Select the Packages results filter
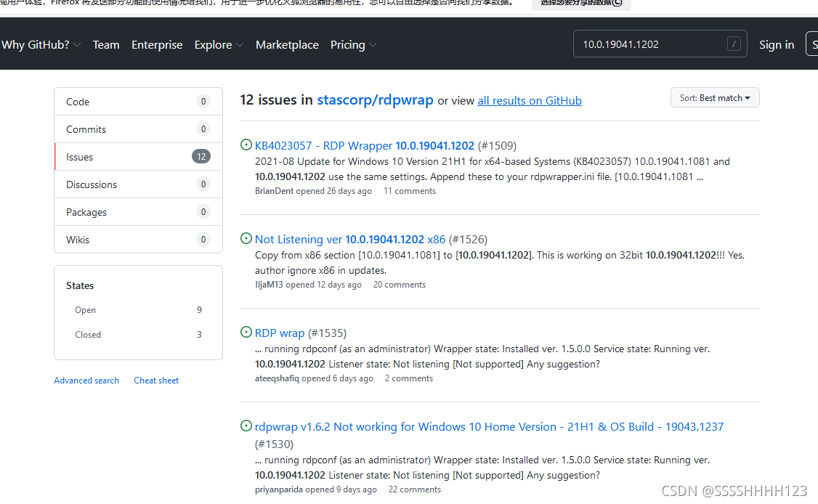 tap(138, 212)
